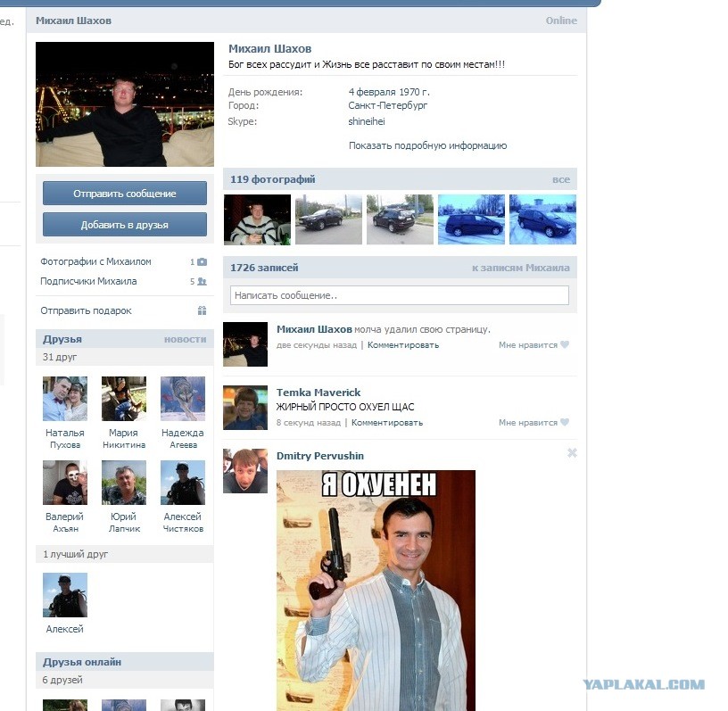Open Temka Maverick's avatar
Image resolution: width=728 pixels, height=711 pixels.
[x=245, y=408]
